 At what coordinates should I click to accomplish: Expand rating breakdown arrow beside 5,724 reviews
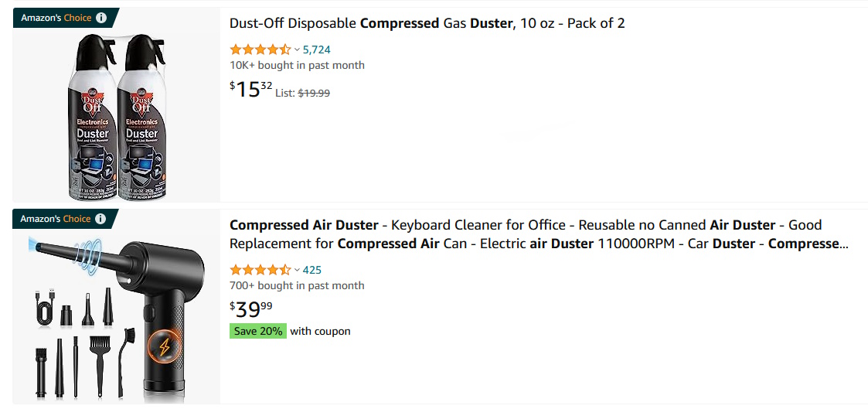tap(297, 49)
